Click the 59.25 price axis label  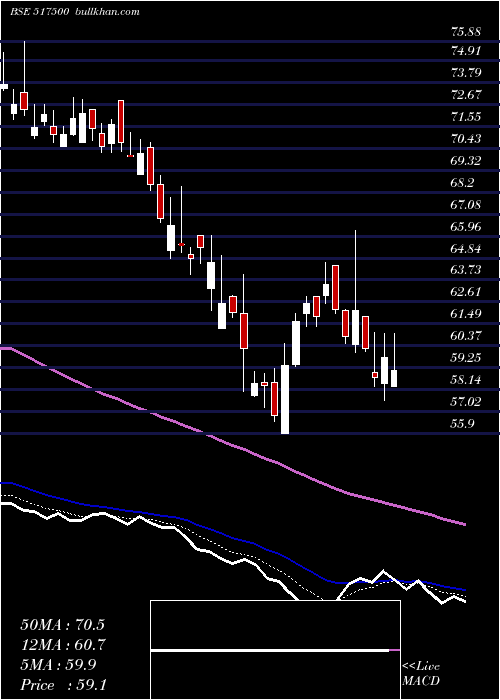pos(466,358)
